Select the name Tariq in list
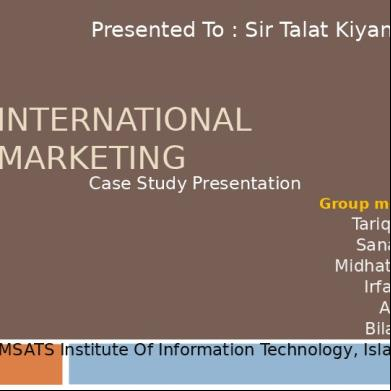Screen dimensions: 391x391 pos(371,224)
